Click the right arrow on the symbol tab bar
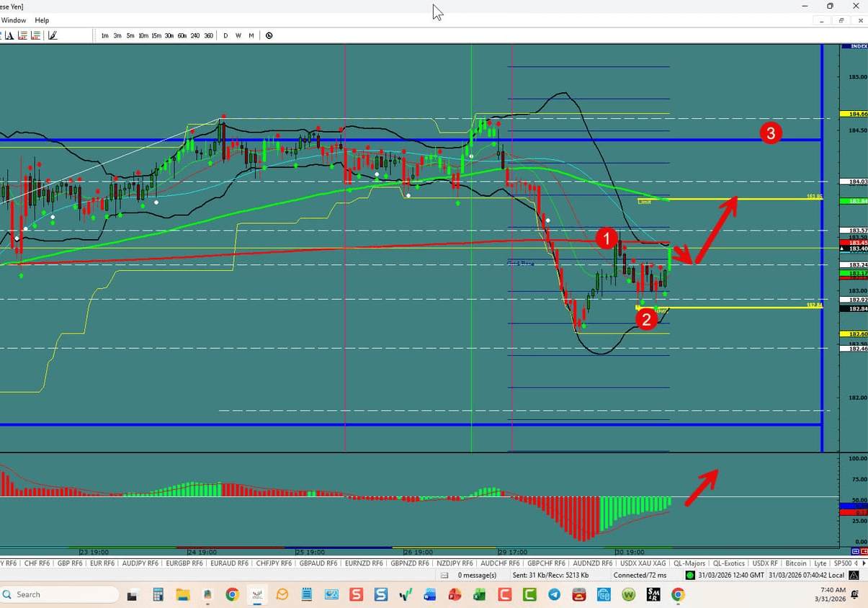Screen dimensions: 868x608 click(864, 563)
